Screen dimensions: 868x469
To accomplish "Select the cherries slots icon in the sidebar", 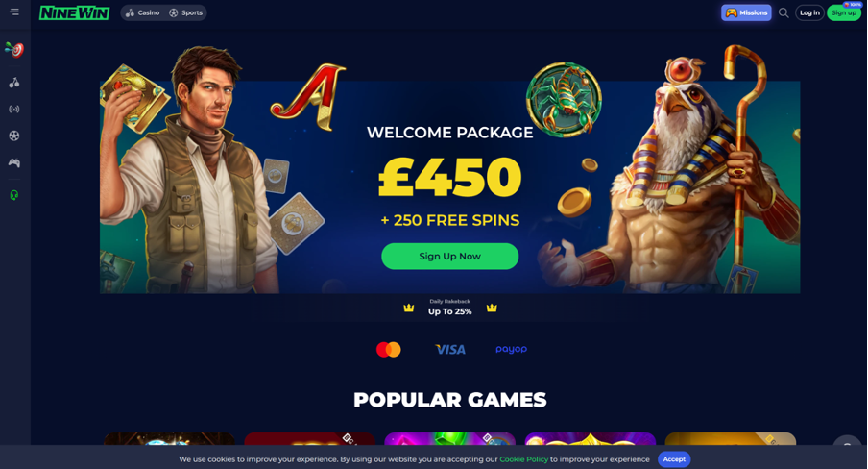I will 14,83.
